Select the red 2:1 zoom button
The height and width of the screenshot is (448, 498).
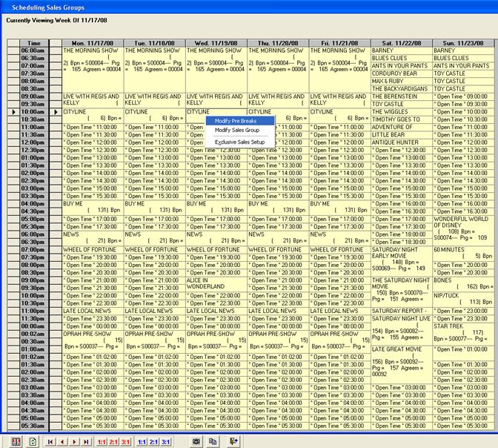tap(114, 441)
